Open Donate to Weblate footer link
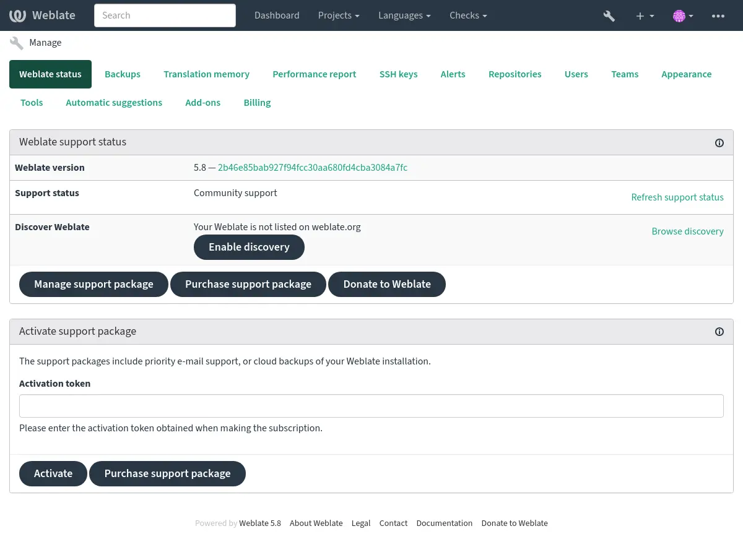 515,523
